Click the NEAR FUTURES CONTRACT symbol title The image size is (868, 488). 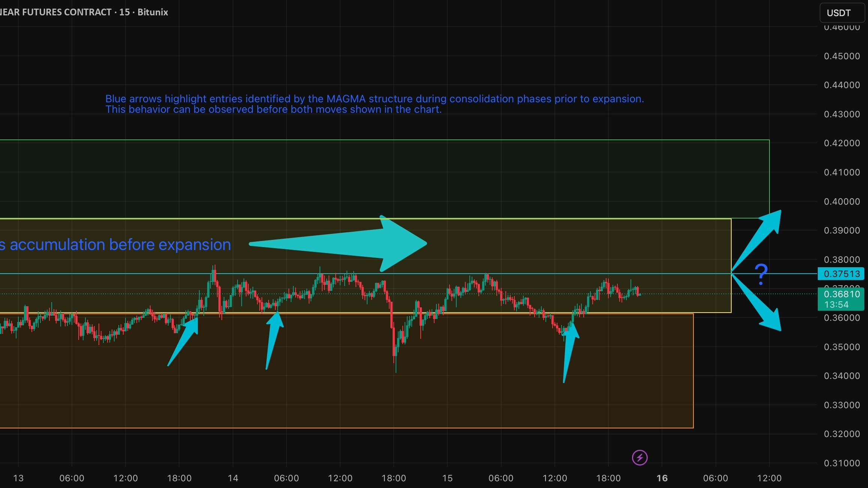click(56, 12)
